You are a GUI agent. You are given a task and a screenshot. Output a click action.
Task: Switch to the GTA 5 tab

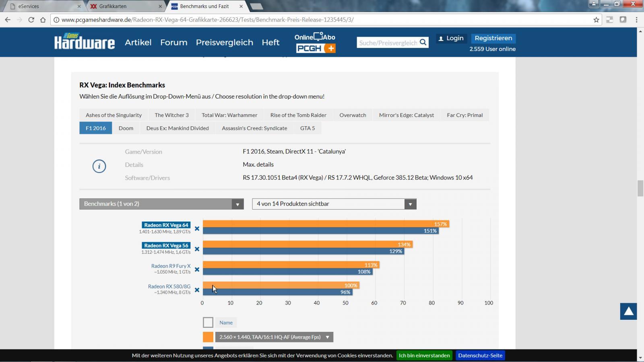[308, 128]
